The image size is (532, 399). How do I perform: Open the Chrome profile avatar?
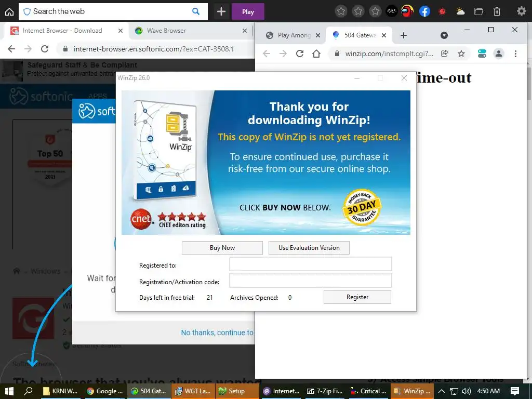[499, 54]
